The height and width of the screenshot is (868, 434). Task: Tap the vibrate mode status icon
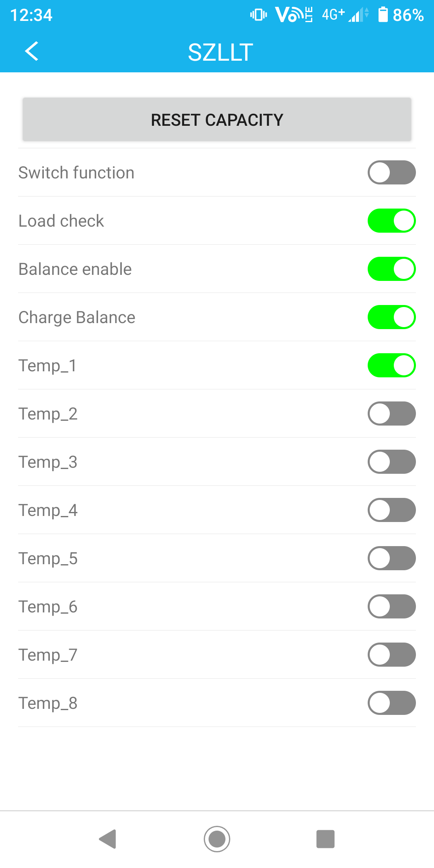[258, 15]
